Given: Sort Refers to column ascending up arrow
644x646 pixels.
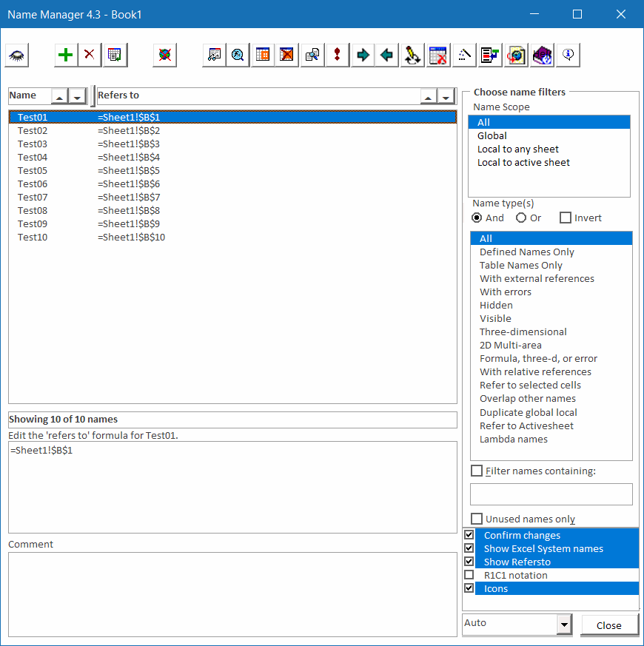Looking at the screenshot, I should (428, 97).
